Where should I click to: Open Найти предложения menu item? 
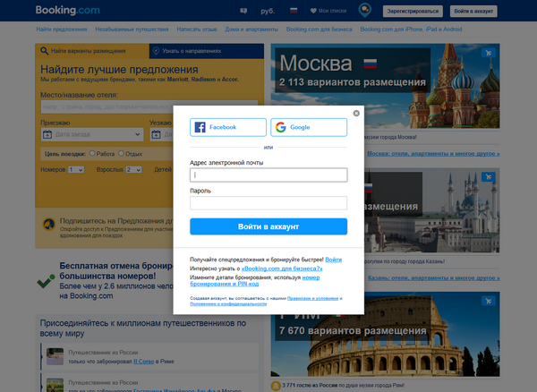[x=62, y=30]
